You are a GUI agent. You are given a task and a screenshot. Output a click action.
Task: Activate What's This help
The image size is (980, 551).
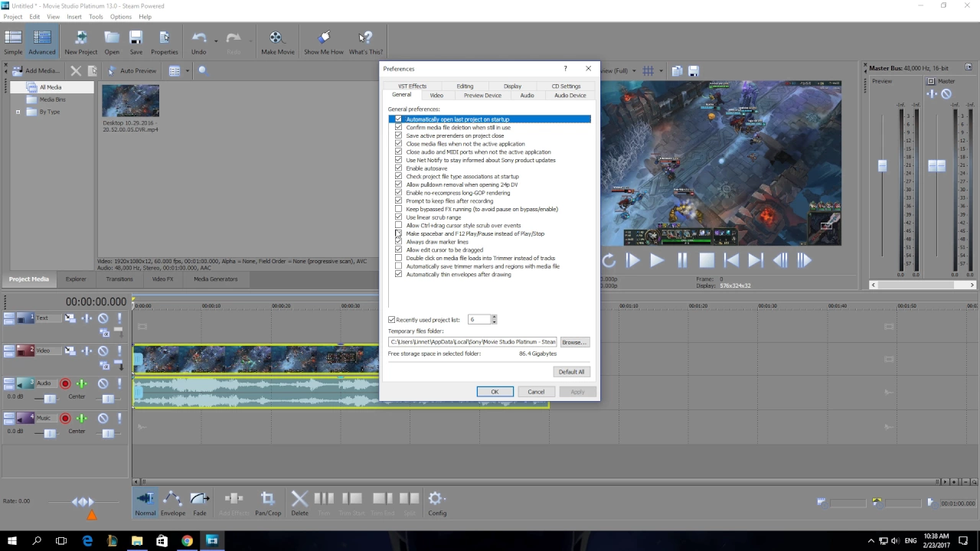coord(365,42)
